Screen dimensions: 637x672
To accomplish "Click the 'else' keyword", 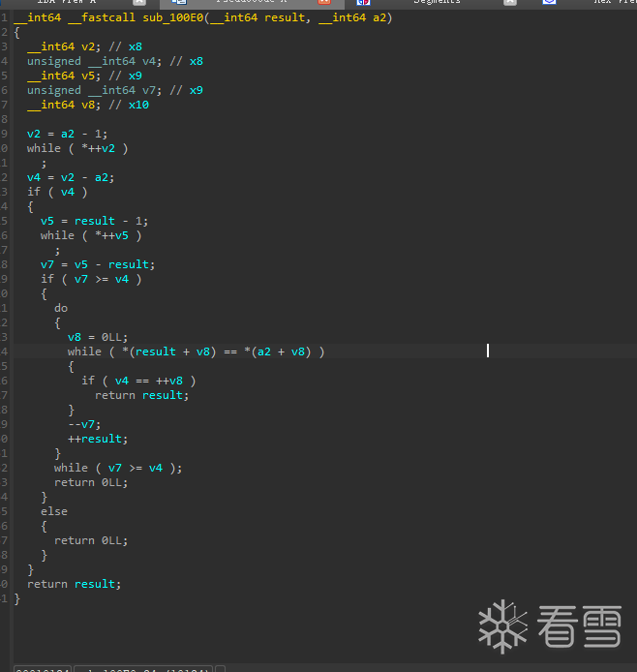I will point(54,511).
